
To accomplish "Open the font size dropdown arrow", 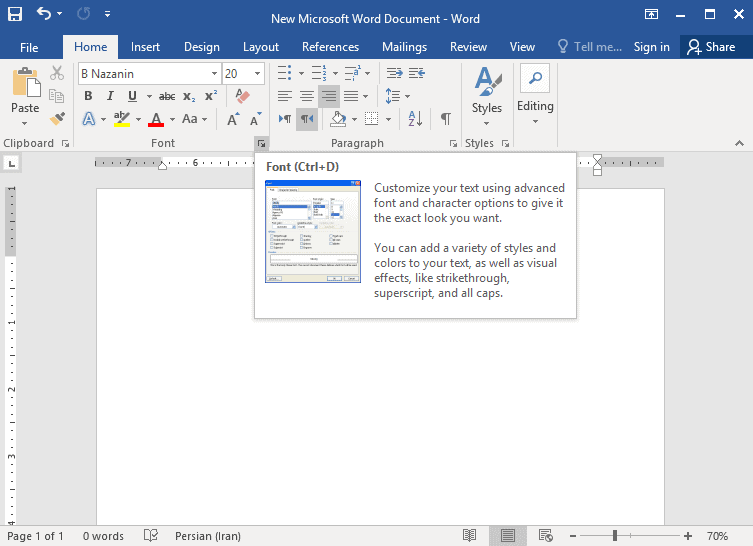I will (x=257, y=73).
